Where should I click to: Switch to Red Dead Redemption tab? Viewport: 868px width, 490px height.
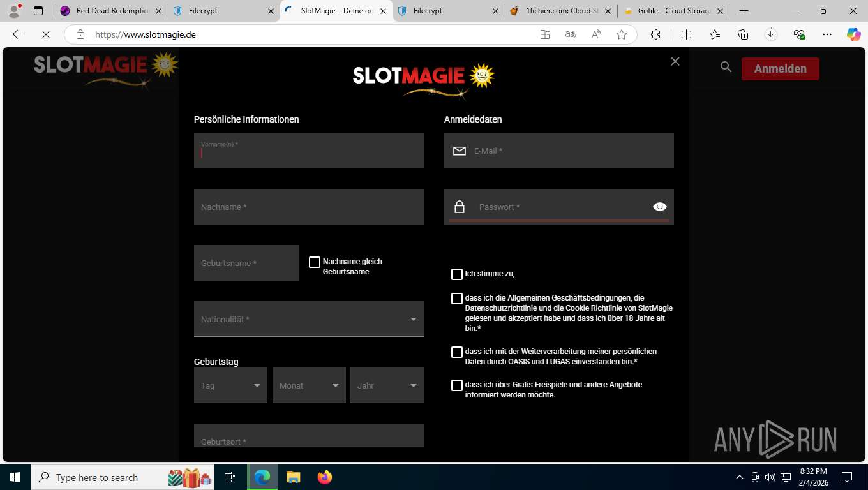[112, 11]
